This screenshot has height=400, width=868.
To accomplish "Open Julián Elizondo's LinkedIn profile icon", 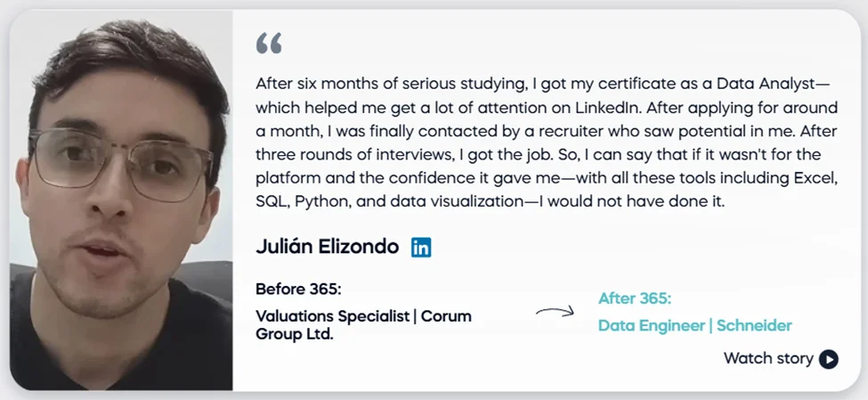I will [421, 248].
